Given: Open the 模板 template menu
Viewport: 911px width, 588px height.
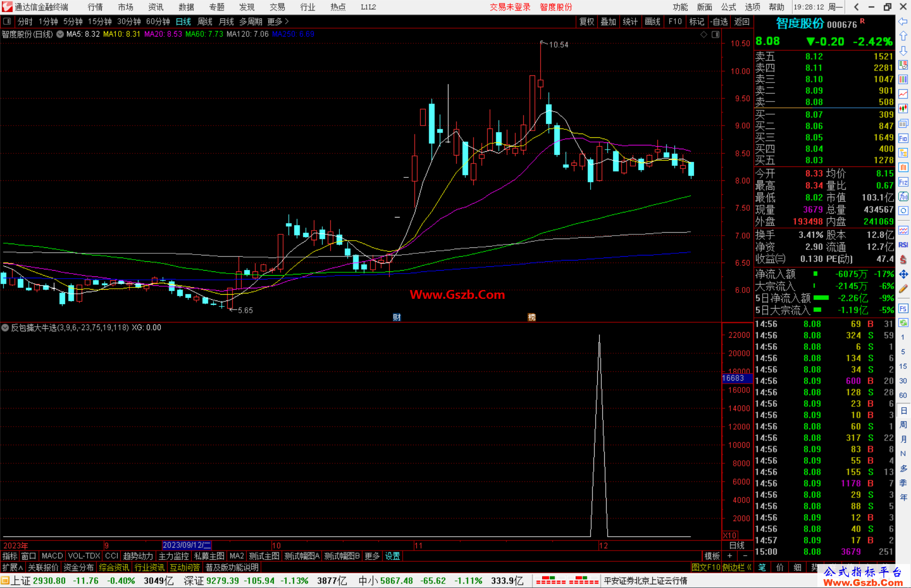Looking at the screenshot, I should (x=712, y=556).
